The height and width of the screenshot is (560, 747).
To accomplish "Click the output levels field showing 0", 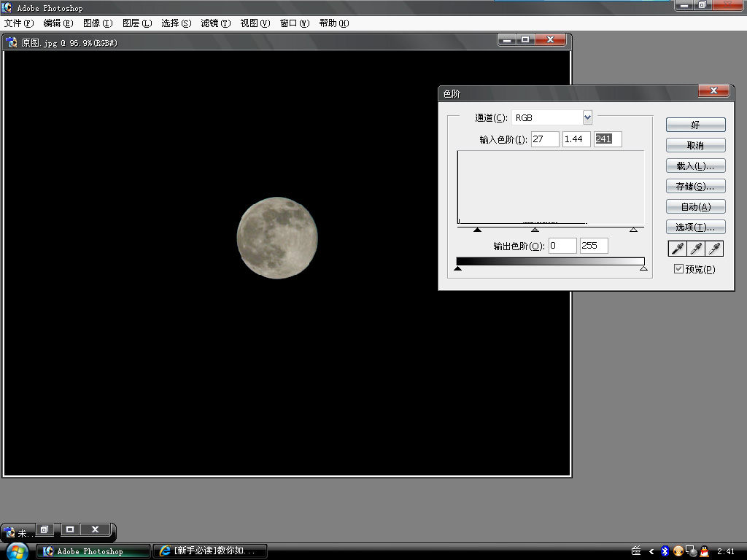I will [x=562, y=246].
